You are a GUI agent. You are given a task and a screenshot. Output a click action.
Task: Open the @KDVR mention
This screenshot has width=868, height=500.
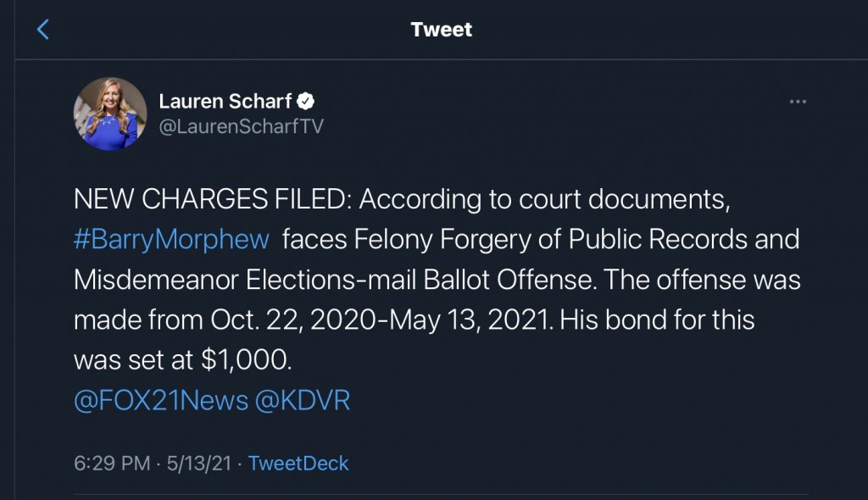pos(303,400)
